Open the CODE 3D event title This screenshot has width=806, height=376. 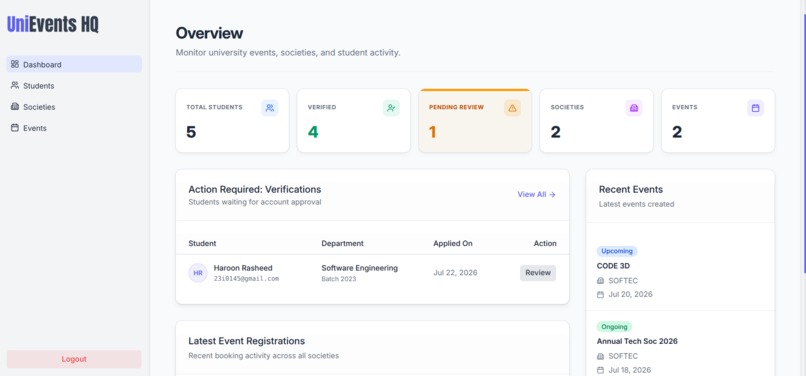click(x=613, y=266)
